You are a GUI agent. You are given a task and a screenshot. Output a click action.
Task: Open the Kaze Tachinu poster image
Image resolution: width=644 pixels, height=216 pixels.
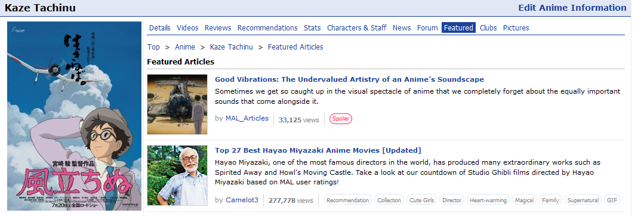click(x=75, y=116)
